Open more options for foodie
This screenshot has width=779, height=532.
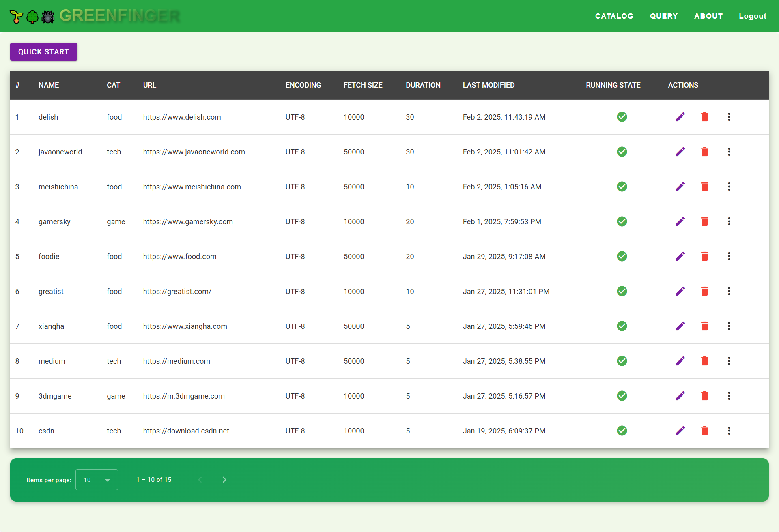tap(729, 256)
